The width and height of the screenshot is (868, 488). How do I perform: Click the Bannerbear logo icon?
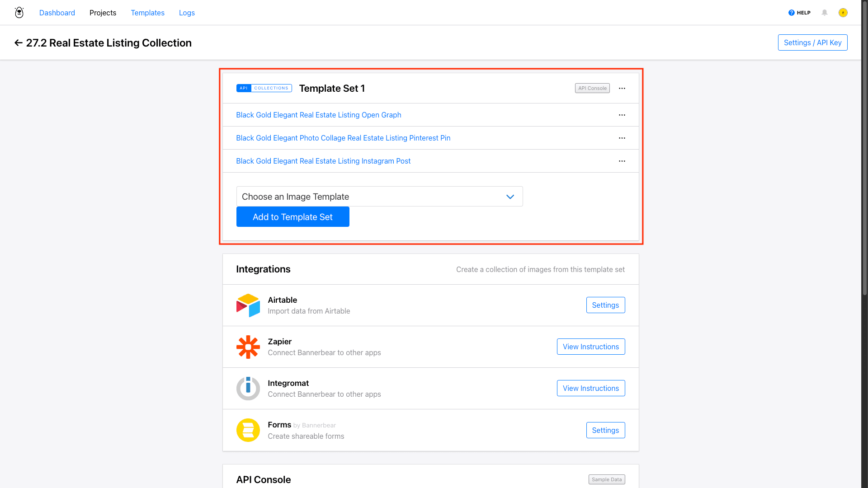coord(19,13)
